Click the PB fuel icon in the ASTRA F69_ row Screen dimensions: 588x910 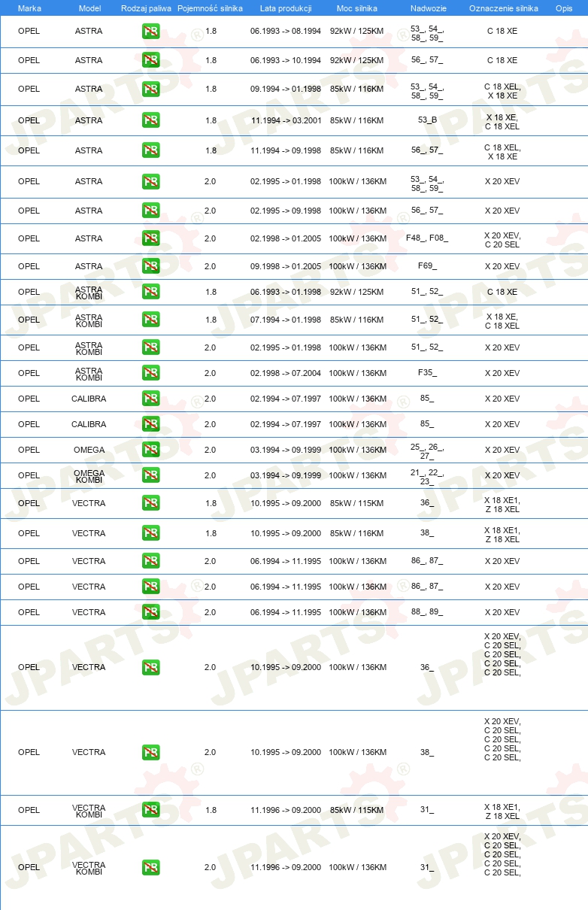click(151, 266)
